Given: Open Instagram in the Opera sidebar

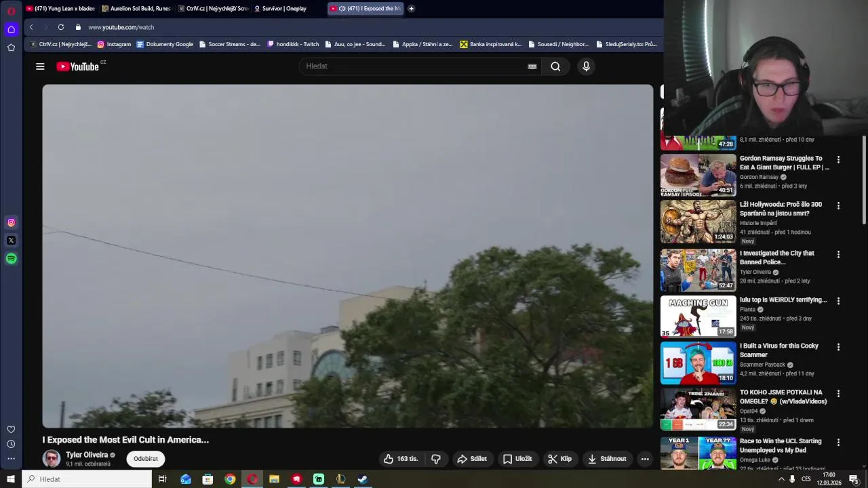Looking at the screenshot, I should (x=11, y=222).
